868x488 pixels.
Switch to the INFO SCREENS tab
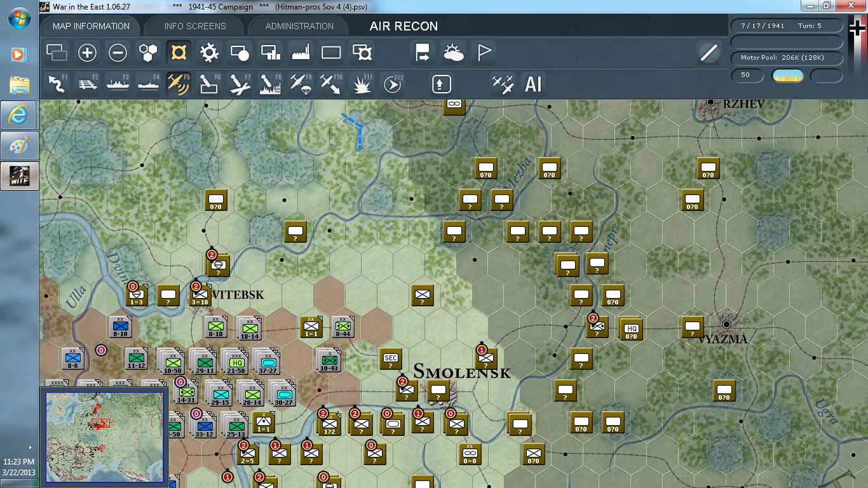coord(195,26)
